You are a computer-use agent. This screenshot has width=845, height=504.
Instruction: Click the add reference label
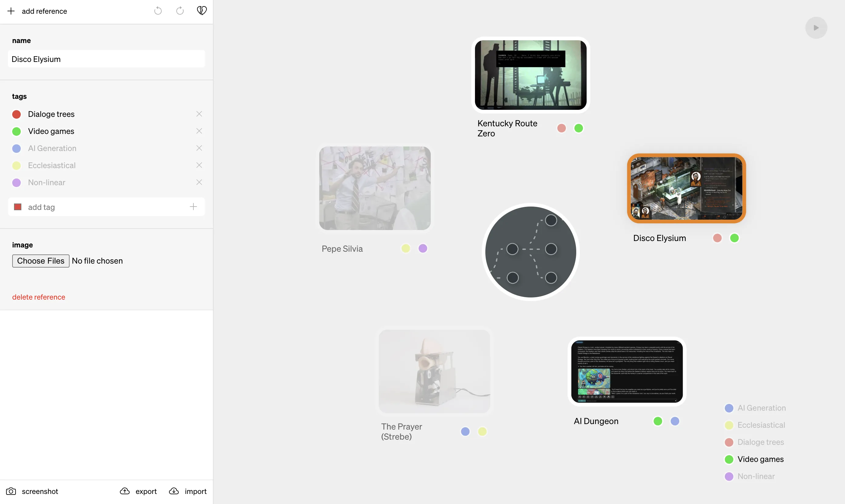tap(45, 11)
